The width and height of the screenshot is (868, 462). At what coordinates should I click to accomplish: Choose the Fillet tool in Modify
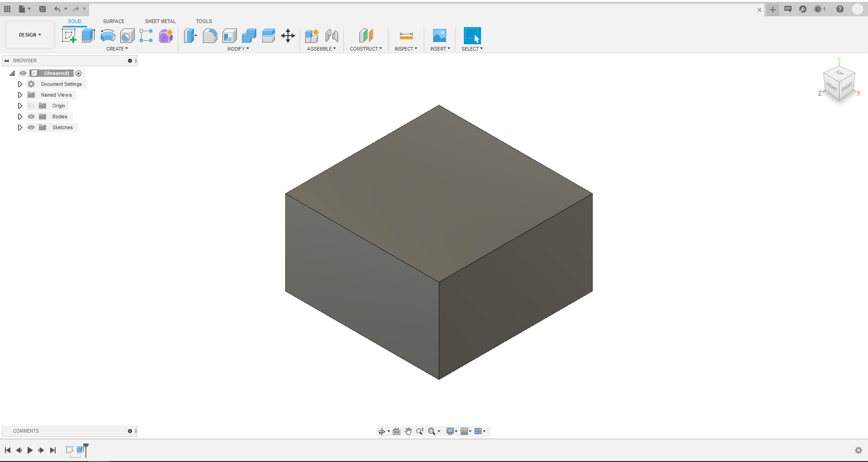(210, 36)
